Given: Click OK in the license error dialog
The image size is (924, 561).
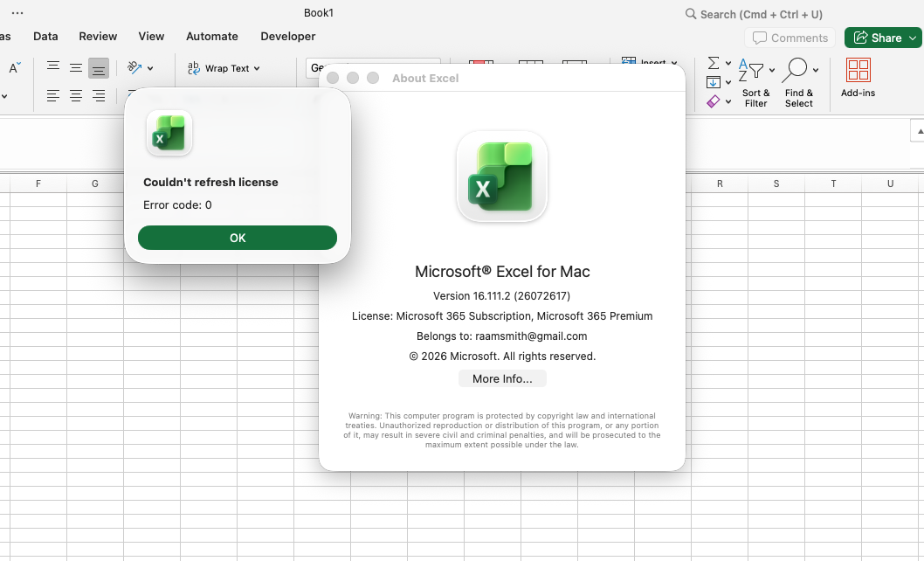Looking at the screenshot, I should click(238, 238).
